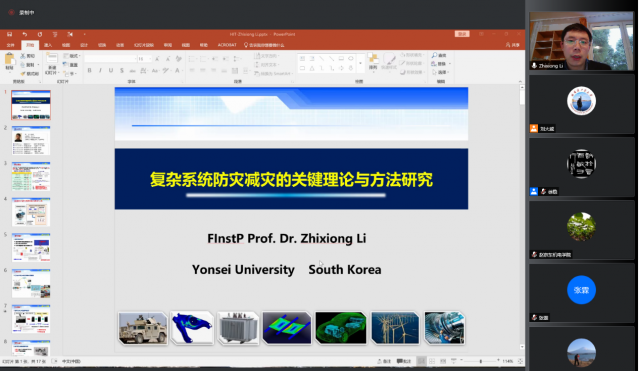
Task: Convert the text to SmartArt
Action: [x=273, y=73]
